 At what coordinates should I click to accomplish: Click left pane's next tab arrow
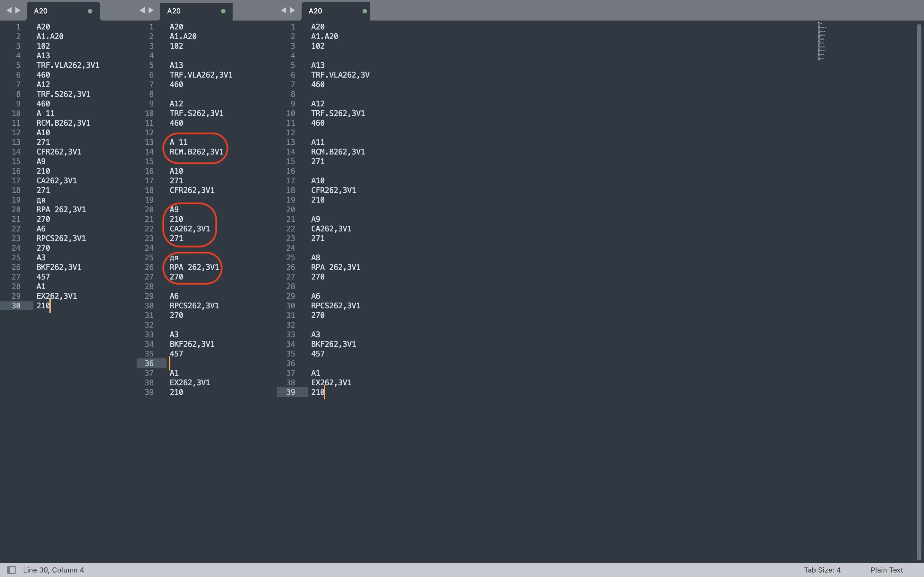click(x=18, y=10)
